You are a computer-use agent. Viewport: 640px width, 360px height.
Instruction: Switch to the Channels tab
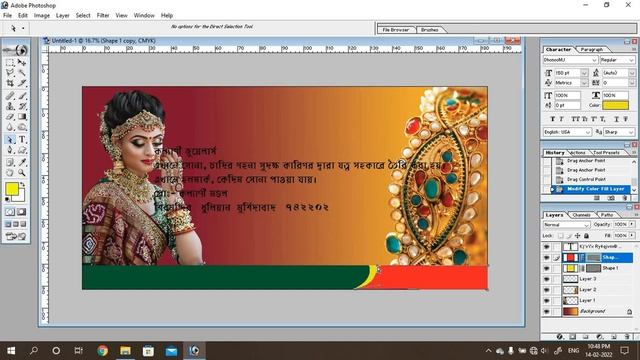pos(581,215)
